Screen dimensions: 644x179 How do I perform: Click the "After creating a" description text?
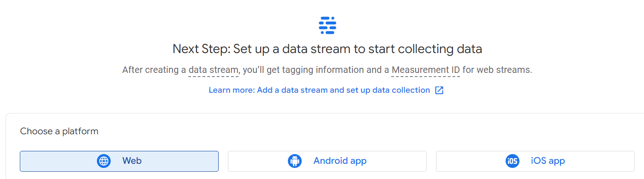point(154,70)
